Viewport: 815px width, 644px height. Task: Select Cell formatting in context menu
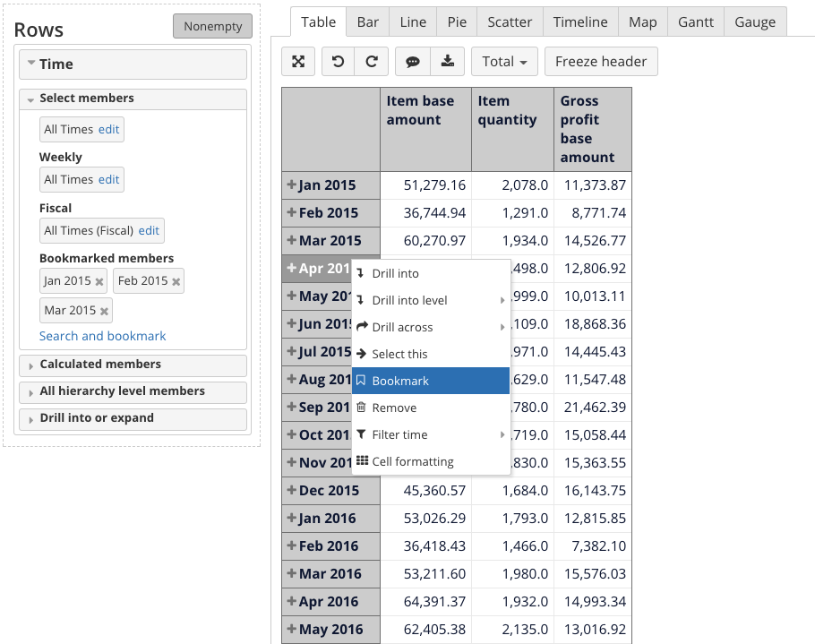[x=412, y=462]
